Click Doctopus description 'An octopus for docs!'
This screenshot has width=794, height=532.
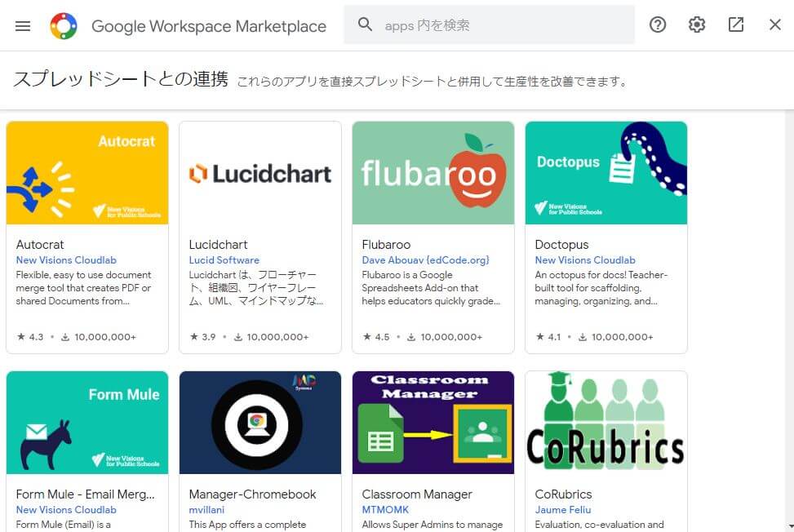[601, 288]
